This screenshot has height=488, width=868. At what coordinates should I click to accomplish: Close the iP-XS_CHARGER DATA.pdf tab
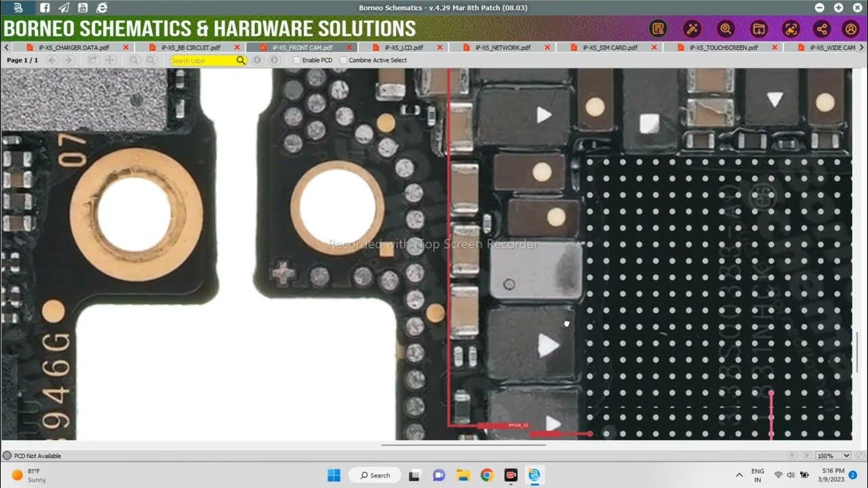(125, 47)
